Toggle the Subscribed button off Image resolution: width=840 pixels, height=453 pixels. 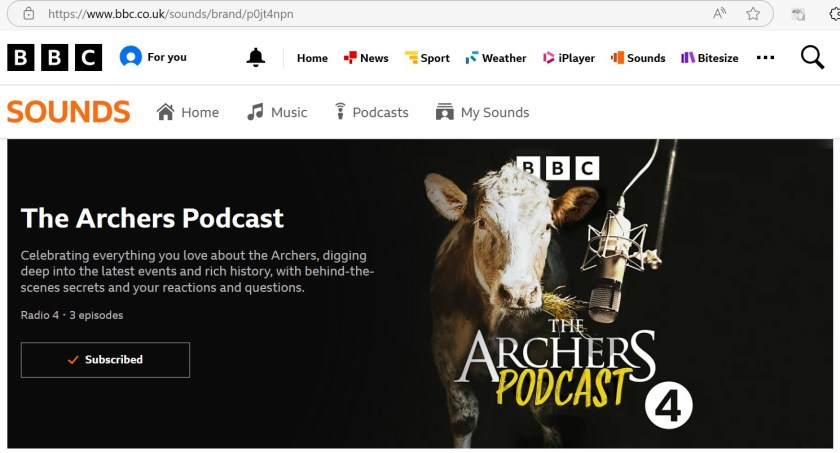(105, 360)
